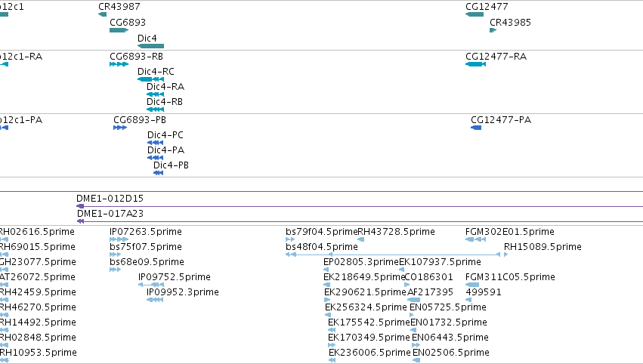Click the Dic4-RA transcript label

point(165,87)
